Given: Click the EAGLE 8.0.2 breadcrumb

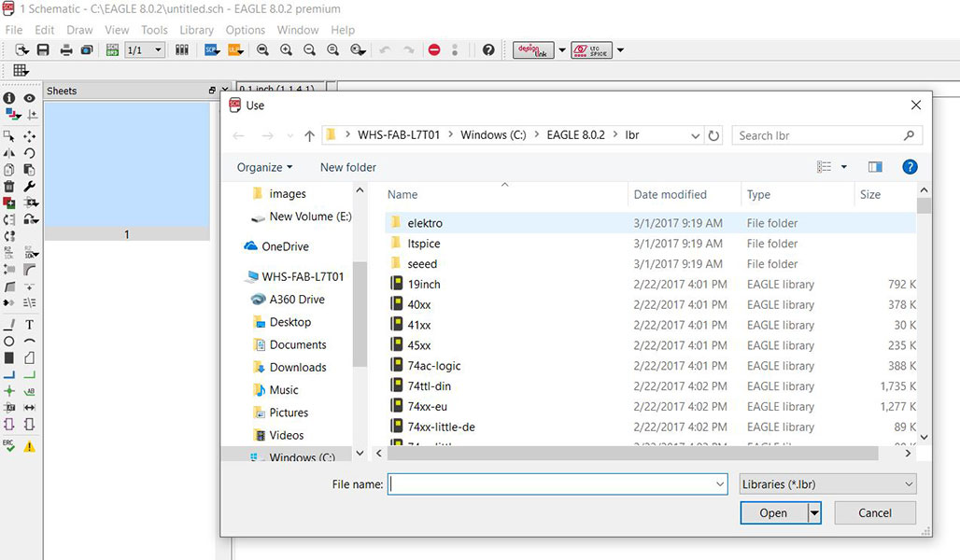Looking at the screenshot, I should (575, 135).
